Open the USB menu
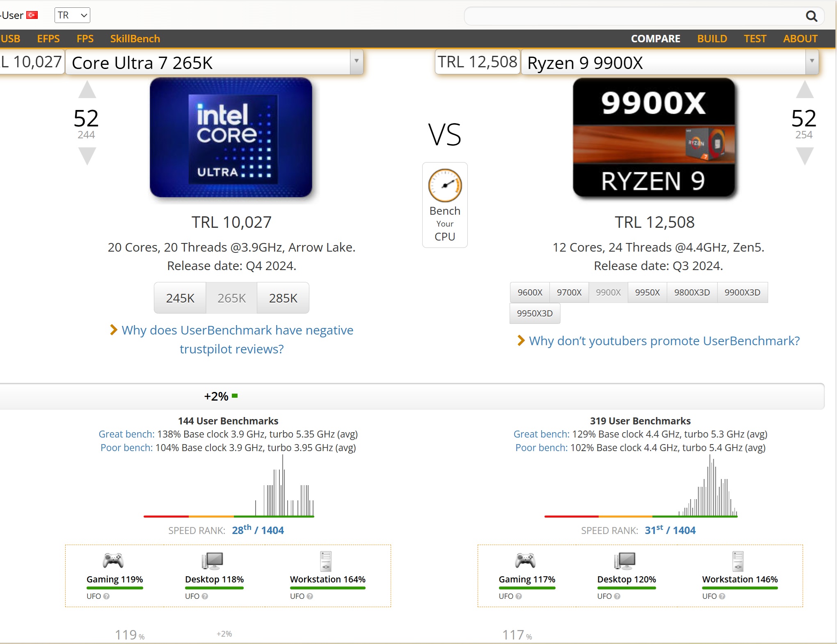The width and height of the screenshot is (837, 644). [10, 39]
